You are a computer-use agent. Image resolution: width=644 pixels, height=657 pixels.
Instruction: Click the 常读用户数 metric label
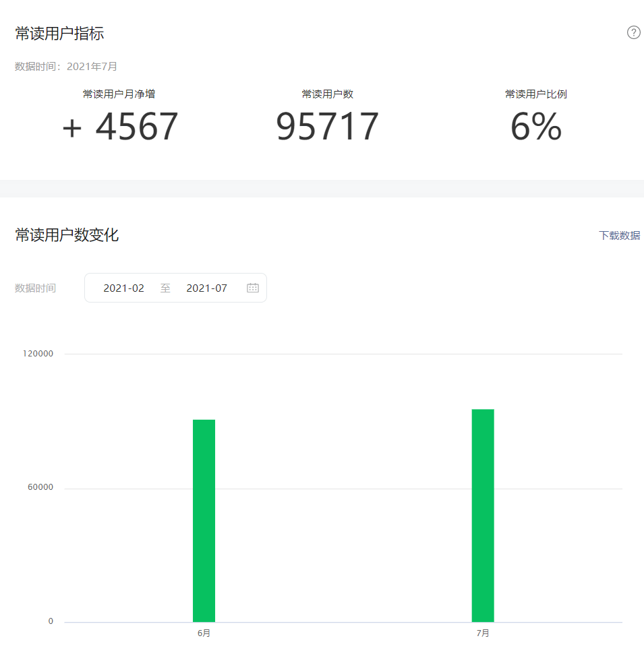click(328, 94)
